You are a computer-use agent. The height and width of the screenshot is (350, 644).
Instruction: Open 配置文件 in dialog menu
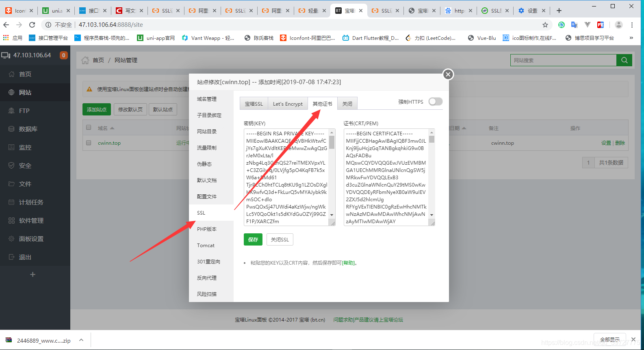point(211,196)
